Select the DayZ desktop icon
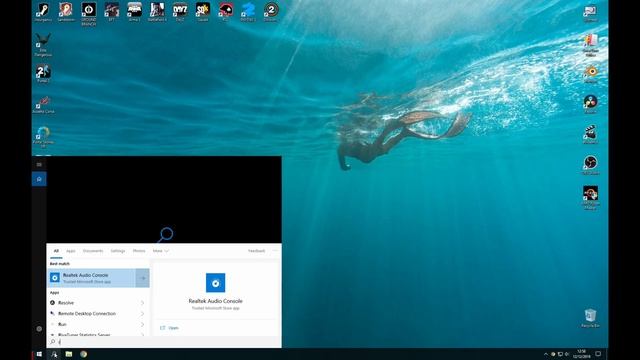This screenshot has height=360, width=640. (180, 12)
